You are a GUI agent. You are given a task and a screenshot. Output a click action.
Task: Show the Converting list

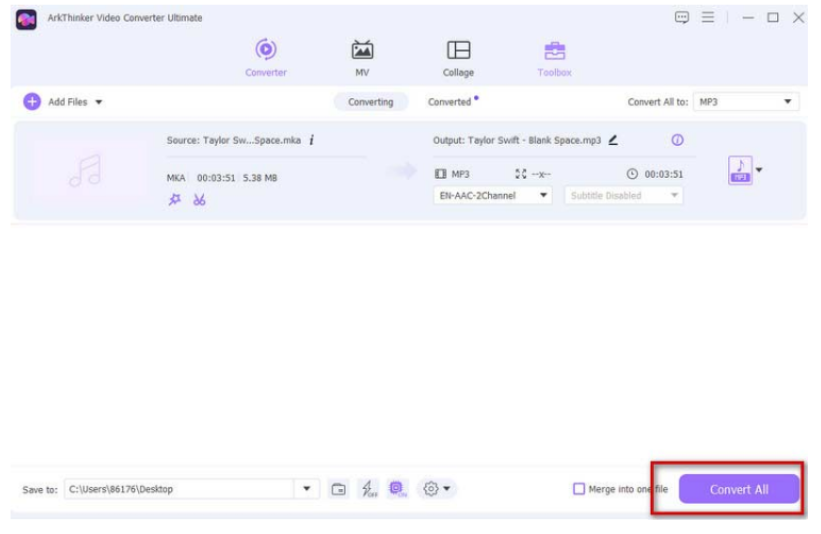click(x=371, y=102)
